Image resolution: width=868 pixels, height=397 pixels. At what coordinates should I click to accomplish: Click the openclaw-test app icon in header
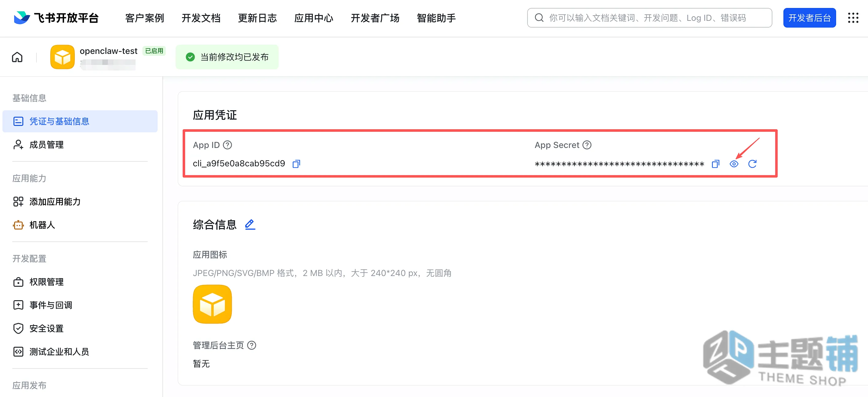point(62,57)
